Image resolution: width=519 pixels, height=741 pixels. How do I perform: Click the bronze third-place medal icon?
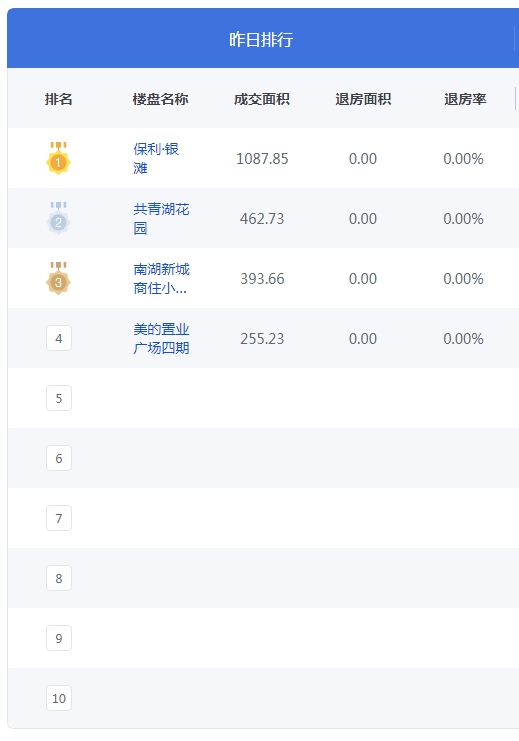coord(59,278)
